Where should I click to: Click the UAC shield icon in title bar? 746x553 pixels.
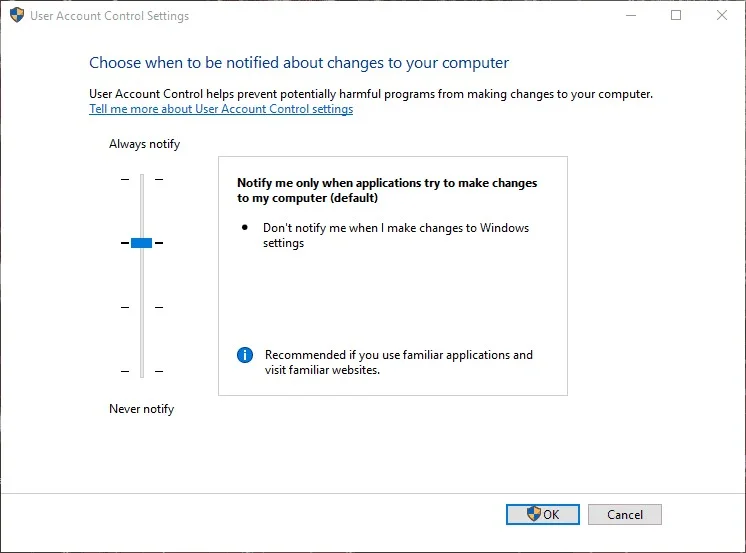tap(17, 16)
